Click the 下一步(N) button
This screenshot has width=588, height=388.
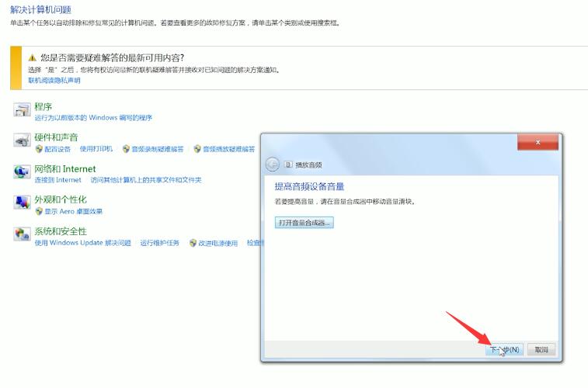(x=504, y=350)
